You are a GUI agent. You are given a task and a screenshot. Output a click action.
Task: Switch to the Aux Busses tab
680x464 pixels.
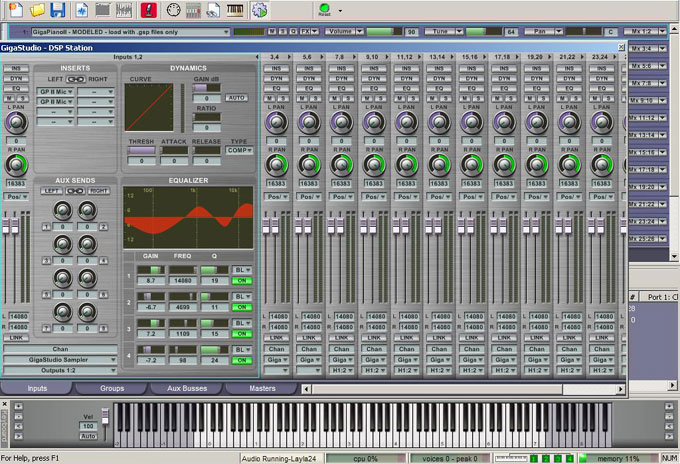(x=187, y=388)
